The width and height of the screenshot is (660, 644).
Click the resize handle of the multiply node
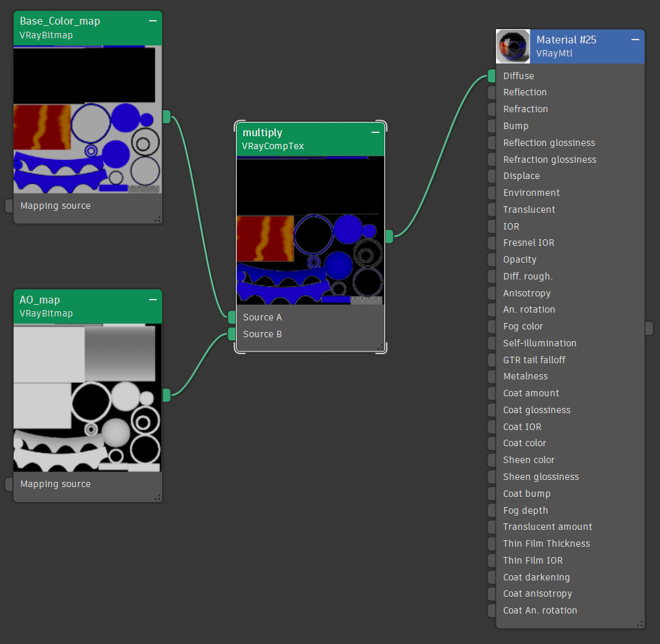[380, 346]
